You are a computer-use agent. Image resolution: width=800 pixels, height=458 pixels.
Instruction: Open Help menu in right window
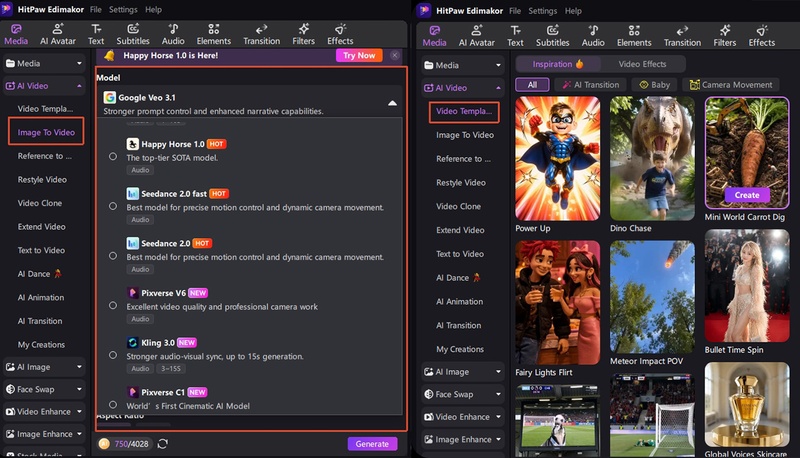coord(572,11)
